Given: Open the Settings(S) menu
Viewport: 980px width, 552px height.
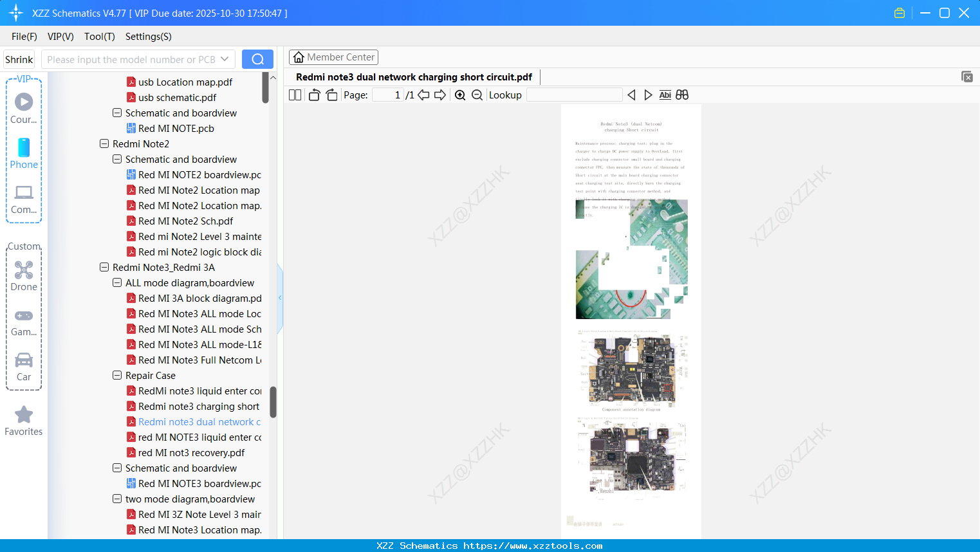Looking at the screenshot, I should 149,37.
